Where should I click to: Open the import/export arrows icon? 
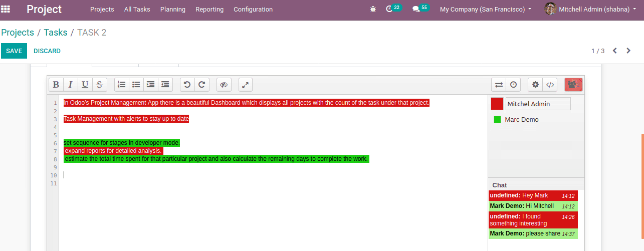coord(499,85)
